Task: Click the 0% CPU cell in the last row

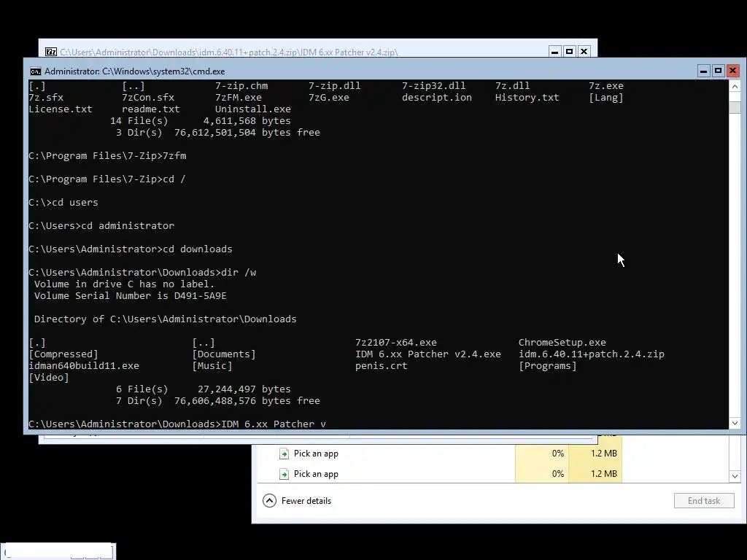Action: pyautogui.click(x=542, y=474)
